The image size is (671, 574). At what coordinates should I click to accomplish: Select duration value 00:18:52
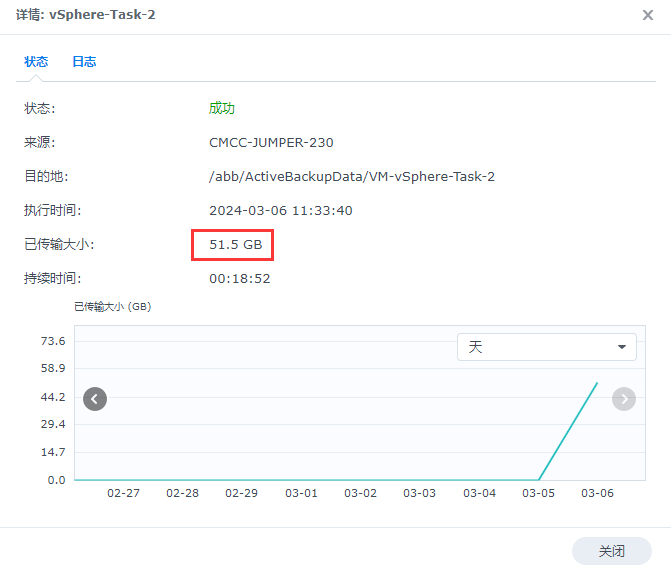click(x=240, y=279)
